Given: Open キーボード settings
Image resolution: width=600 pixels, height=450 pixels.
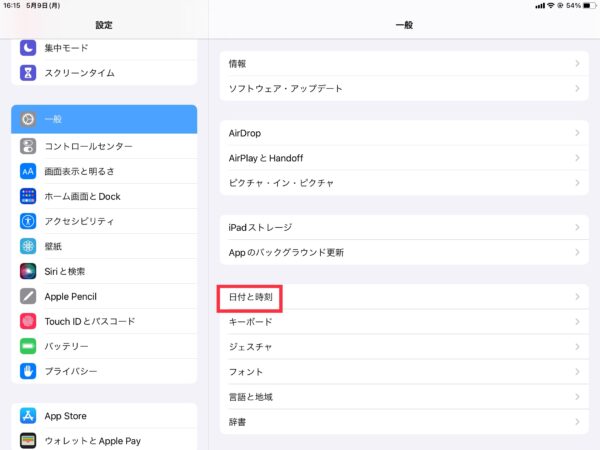Looking at the screenshot, I should pos(404,322).
